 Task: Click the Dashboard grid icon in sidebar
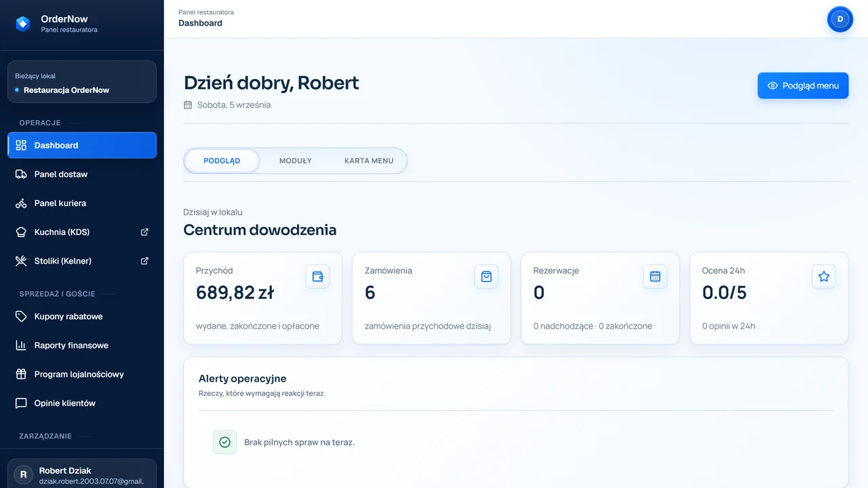pos(21,145)
